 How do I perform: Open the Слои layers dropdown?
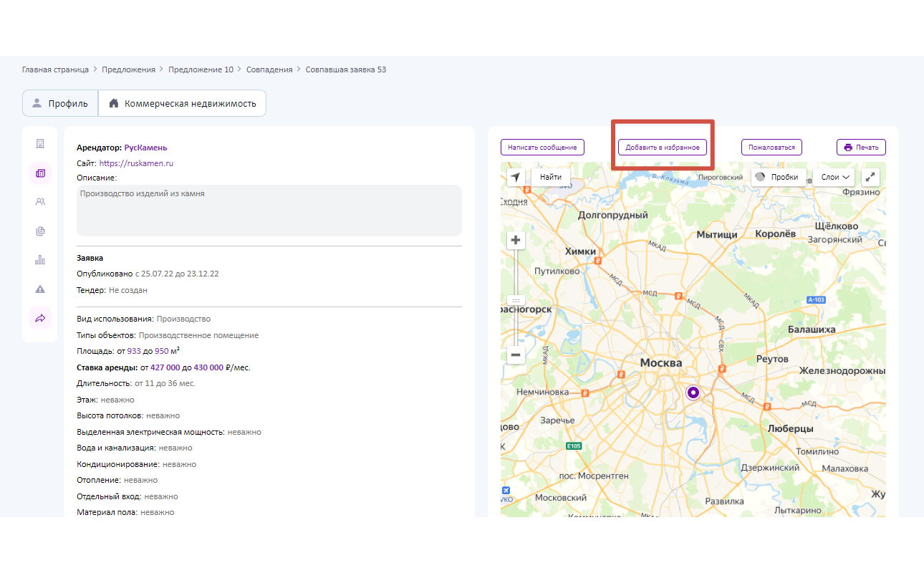[834, 177]
